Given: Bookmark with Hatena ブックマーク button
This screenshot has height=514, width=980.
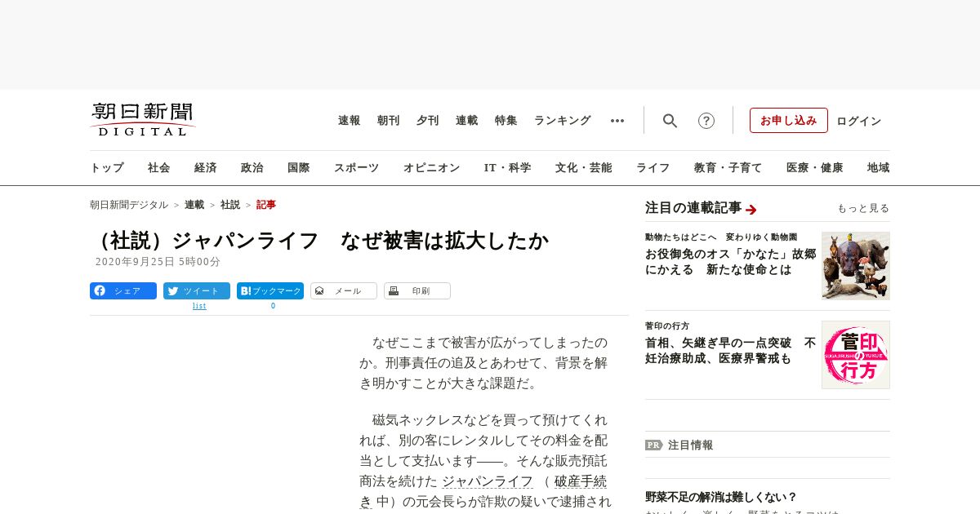Looking at the screenshot, I should click(270, 290).
